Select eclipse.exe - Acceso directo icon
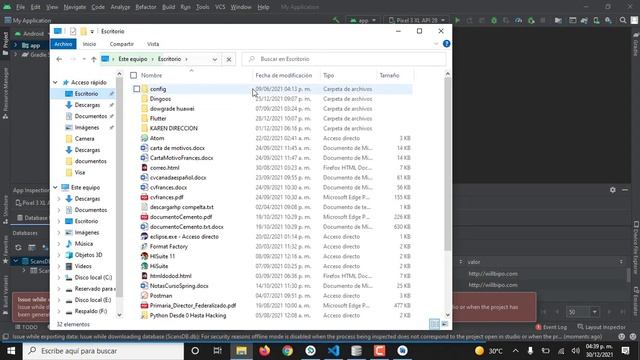The image size is (640, 360). point(144,236)
